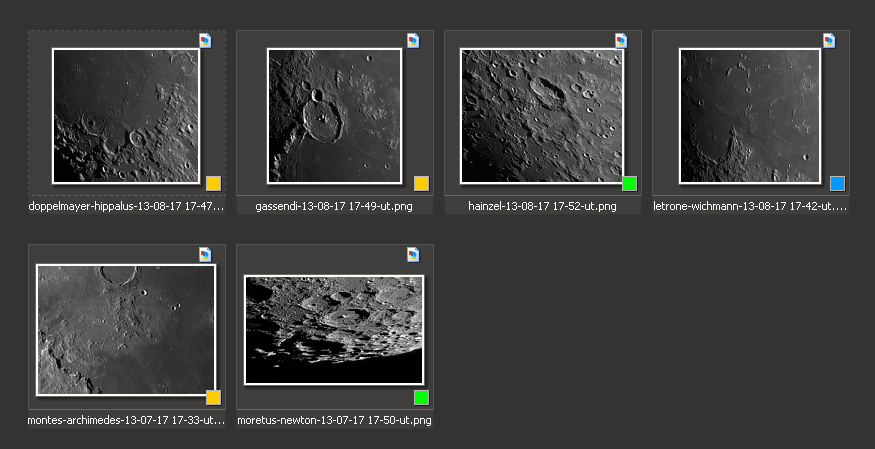The width and height of the screenshot is (875, 449).
Task: Select the letrone-wichmann image thumbnail
Action: 750,115
